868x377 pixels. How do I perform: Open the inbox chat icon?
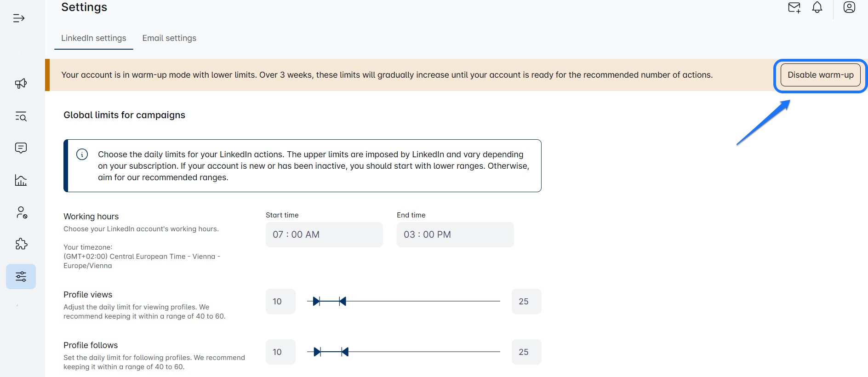click(21, 148)
